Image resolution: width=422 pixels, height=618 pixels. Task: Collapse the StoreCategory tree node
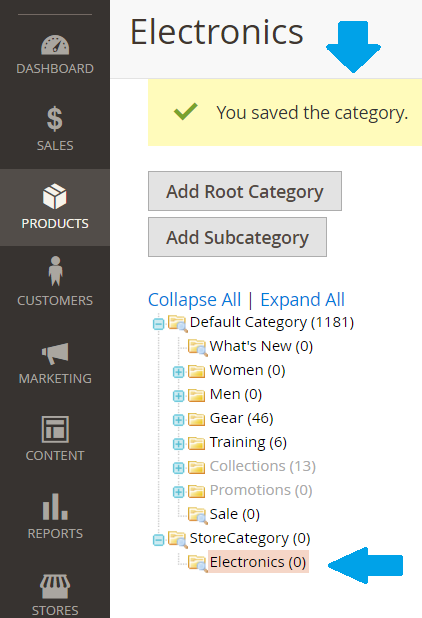[158, 540]
